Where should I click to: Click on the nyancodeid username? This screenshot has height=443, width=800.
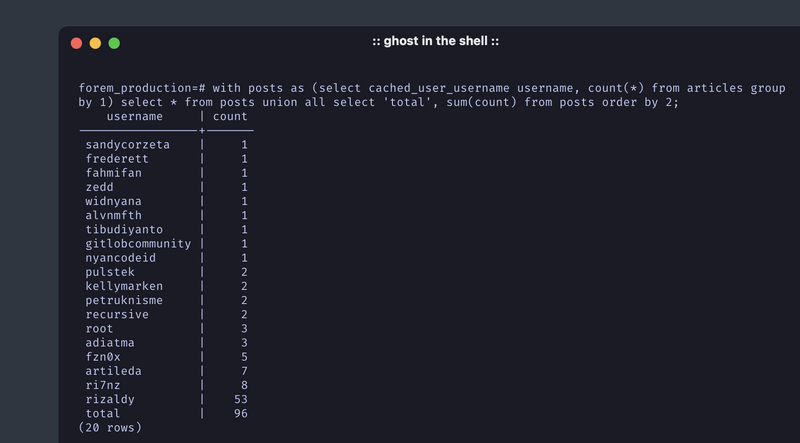(x=121, y=258)
